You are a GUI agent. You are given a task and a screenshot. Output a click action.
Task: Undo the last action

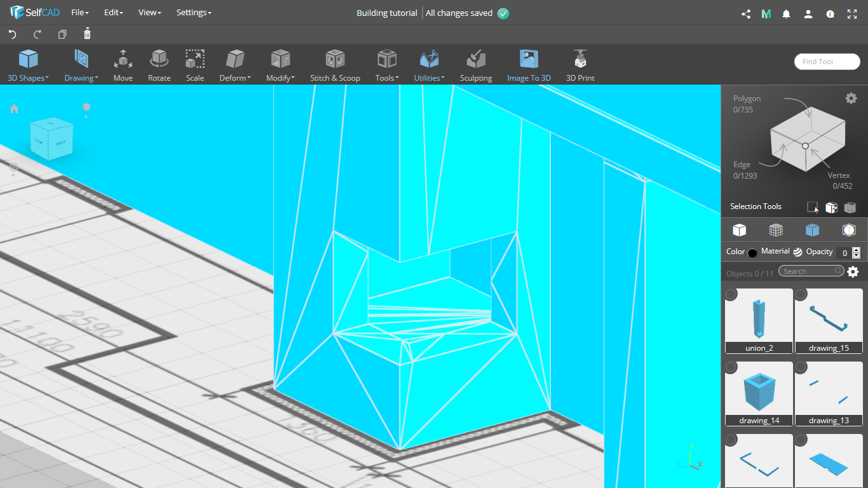[x=12, y=34]
